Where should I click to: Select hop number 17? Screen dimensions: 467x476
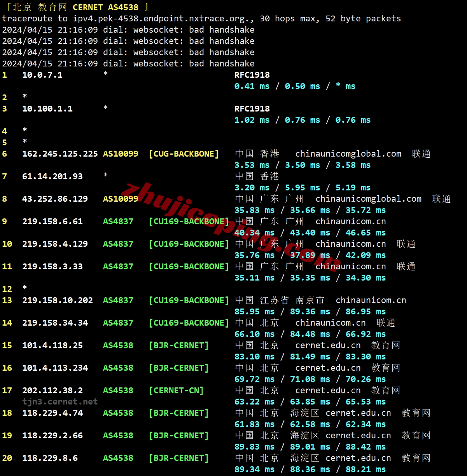pos(7,391)
